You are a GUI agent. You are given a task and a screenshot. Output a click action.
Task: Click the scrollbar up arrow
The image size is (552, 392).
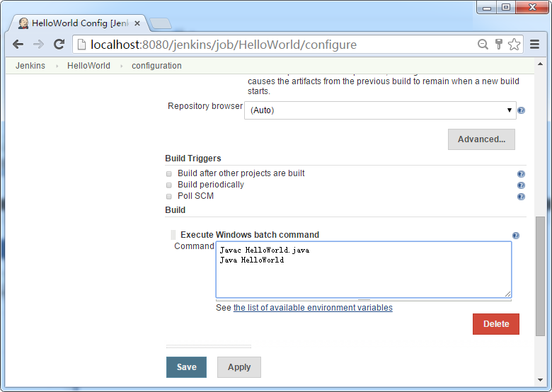click(540, 64)
